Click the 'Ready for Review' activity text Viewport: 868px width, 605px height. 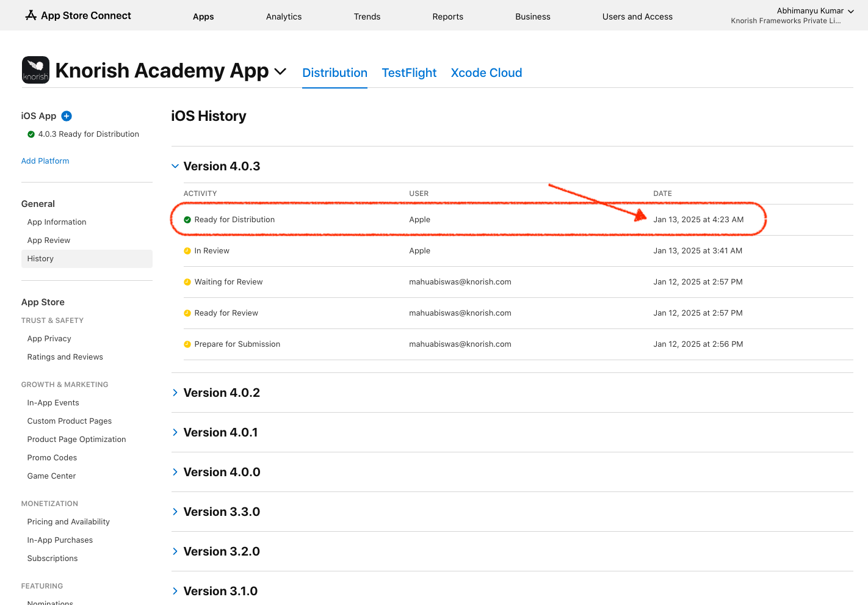[226, 313]
